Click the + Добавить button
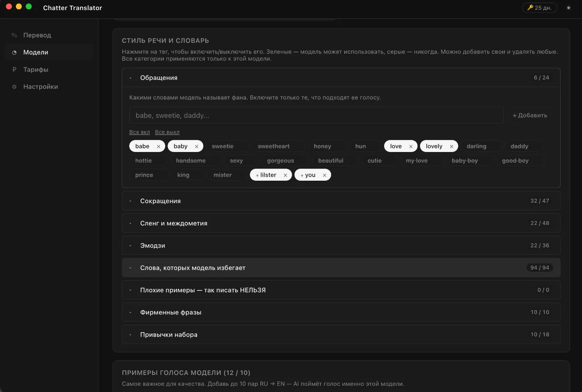The image size is (582, 392). 530,115
